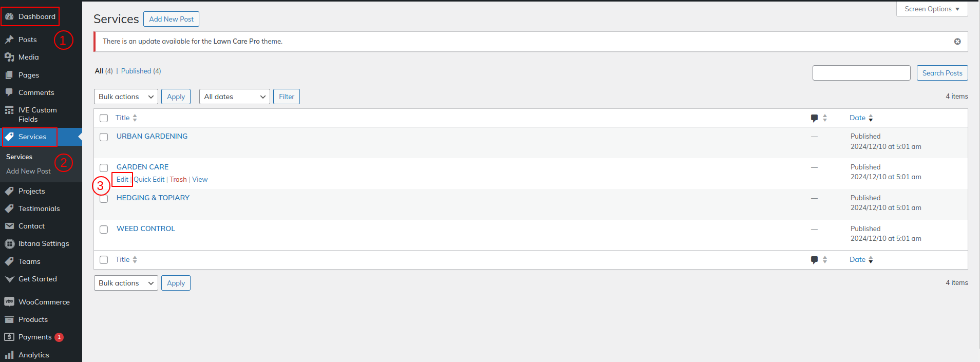Open Quick Edit for GARDEN CARE
The image size is (980, 362).
click(149, 179)
